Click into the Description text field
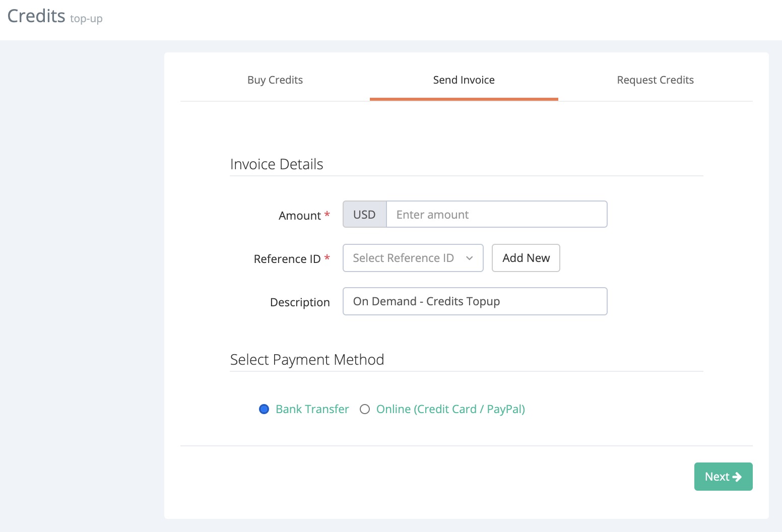The image size is (782, 532). click(x=475, y=301)
